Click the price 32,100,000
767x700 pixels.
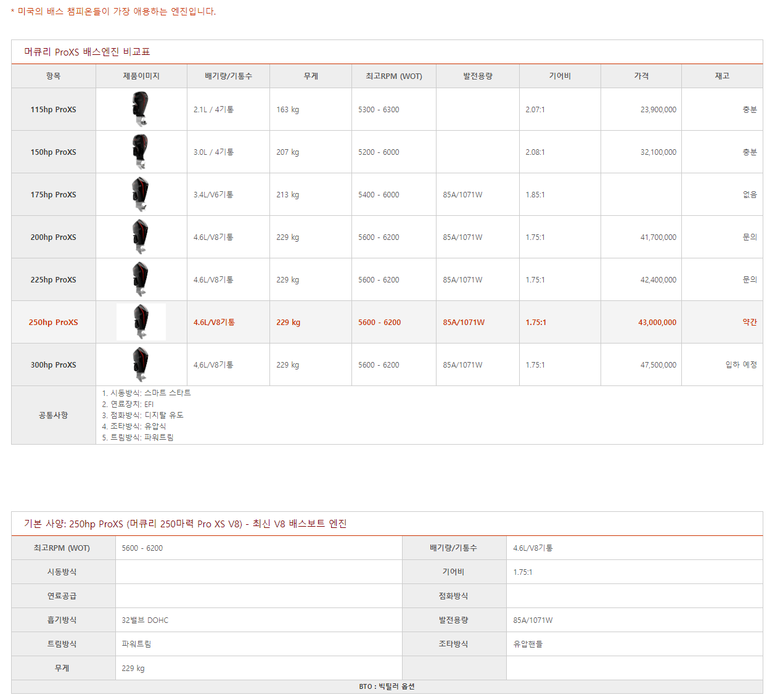pyautogui.click(x=658, y=152)
